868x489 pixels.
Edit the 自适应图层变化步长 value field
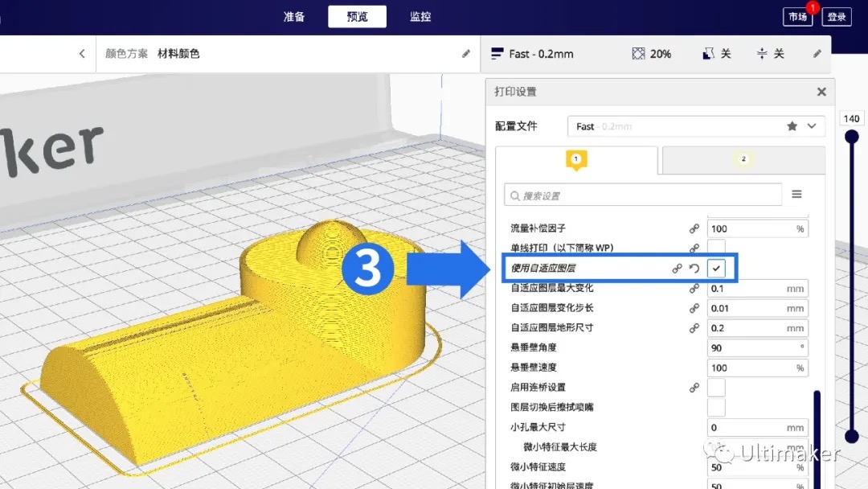[757, 309]
